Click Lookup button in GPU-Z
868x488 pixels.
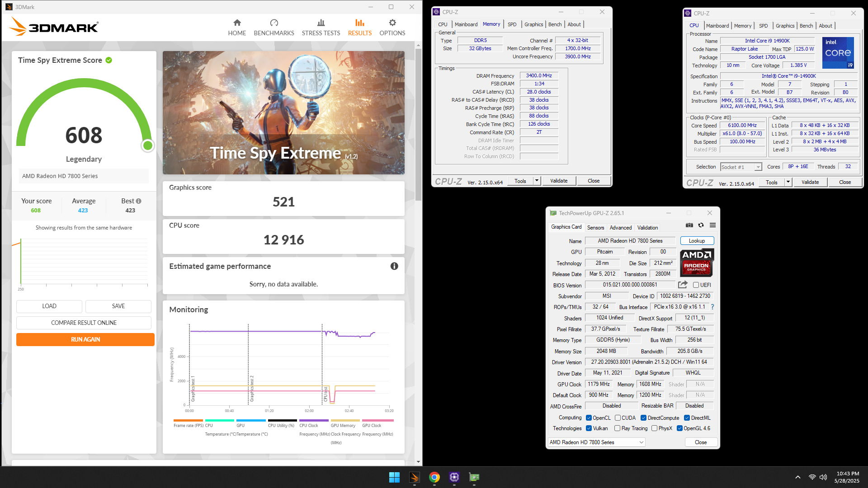[697, 241]
